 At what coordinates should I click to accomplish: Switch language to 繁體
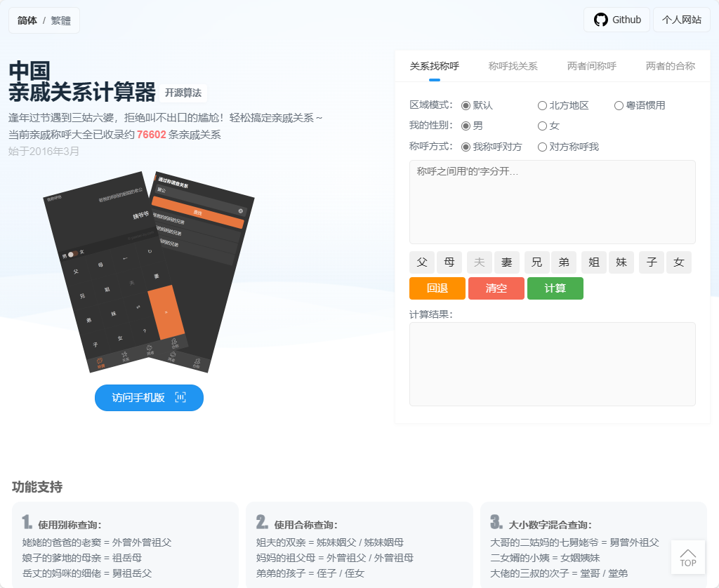click(60, 20)
